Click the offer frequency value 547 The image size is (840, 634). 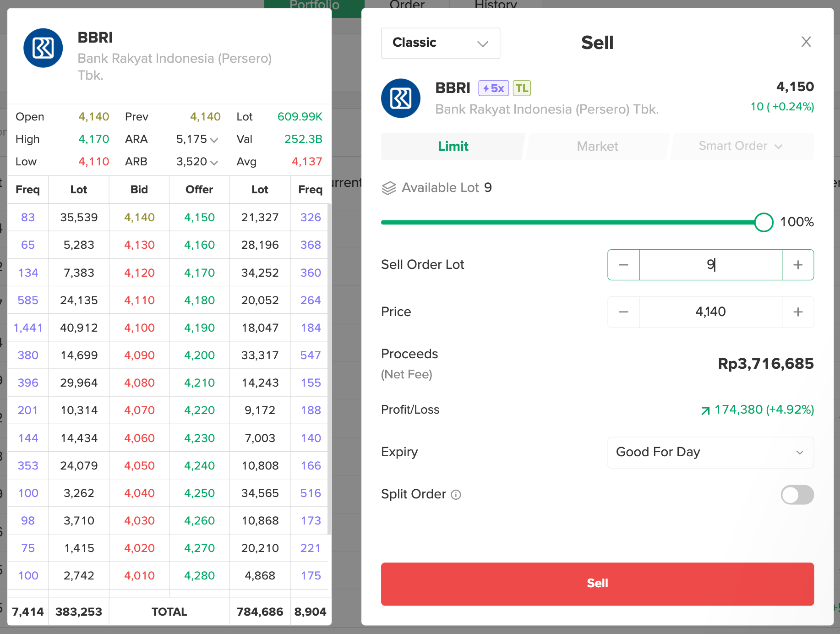311,355
